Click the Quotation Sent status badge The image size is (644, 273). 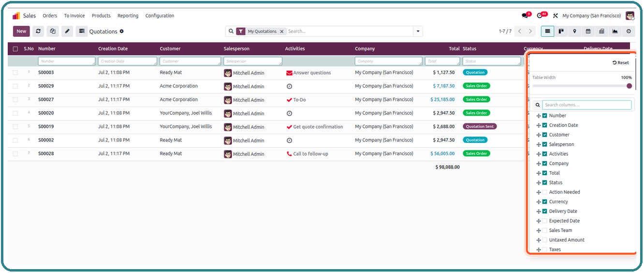coord(480,127)
